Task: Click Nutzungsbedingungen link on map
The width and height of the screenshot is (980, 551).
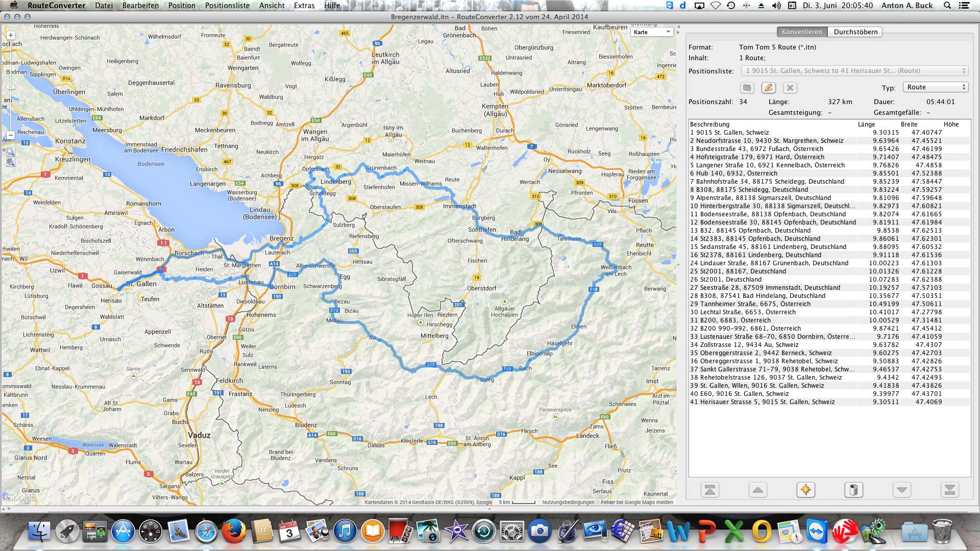Action: click(568, 503)
